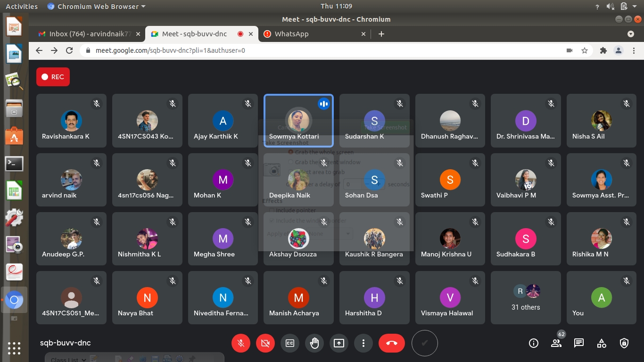The image size is (644, 362).
Task: Open Meet's three-dot more options menu
Action: [363, 344]
